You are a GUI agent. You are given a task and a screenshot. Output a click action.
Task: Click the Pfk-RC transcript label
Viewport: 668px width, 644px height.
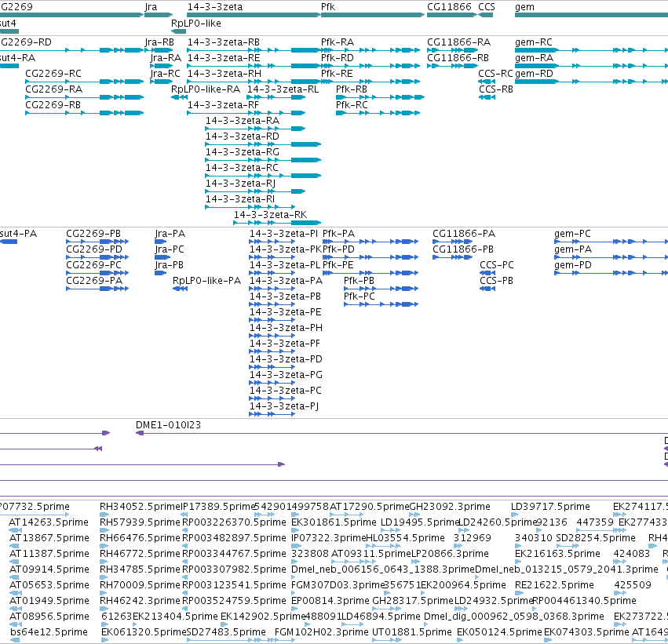tap(352, 105)
